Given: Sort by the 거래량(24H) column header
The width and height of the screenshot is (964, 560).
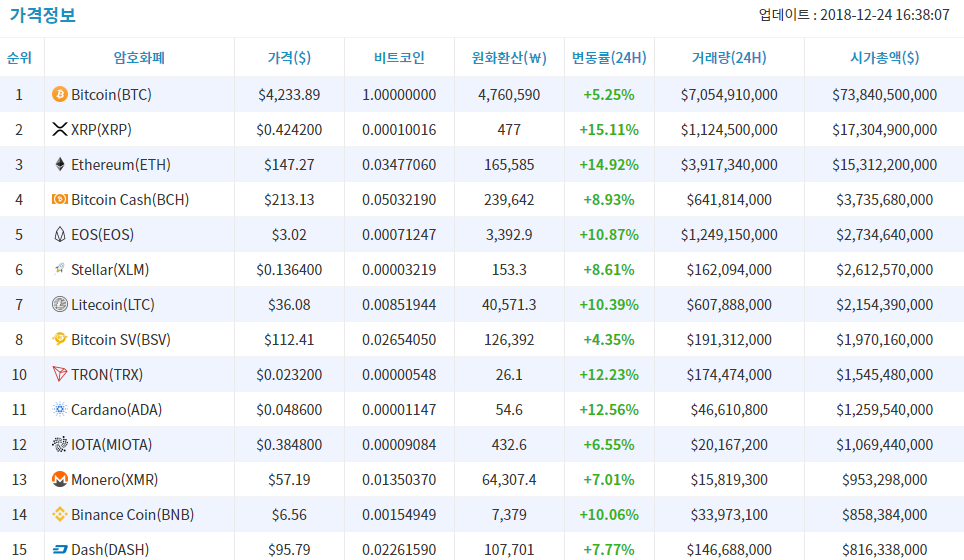Looking at the screenshot, I should (x=729, y=58).
